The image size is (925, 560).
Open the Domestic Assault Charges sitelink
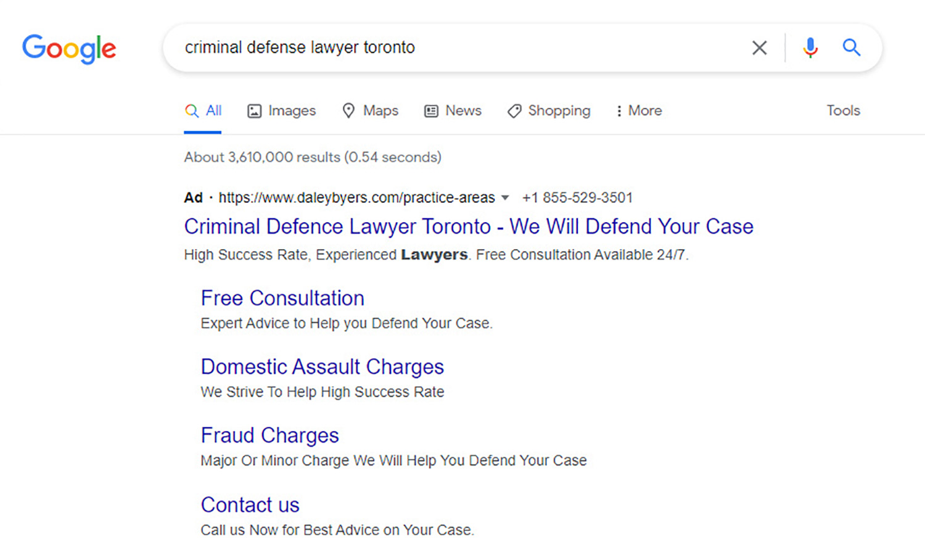(322, 367)
